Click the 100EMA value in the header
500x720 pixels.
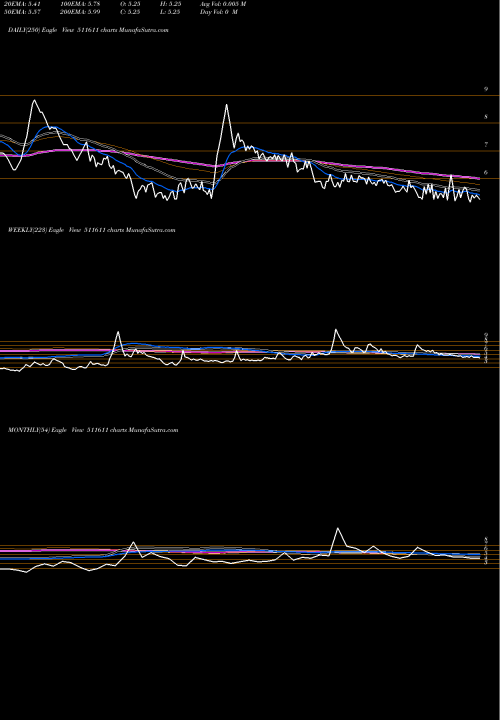(x=80, y=4)
